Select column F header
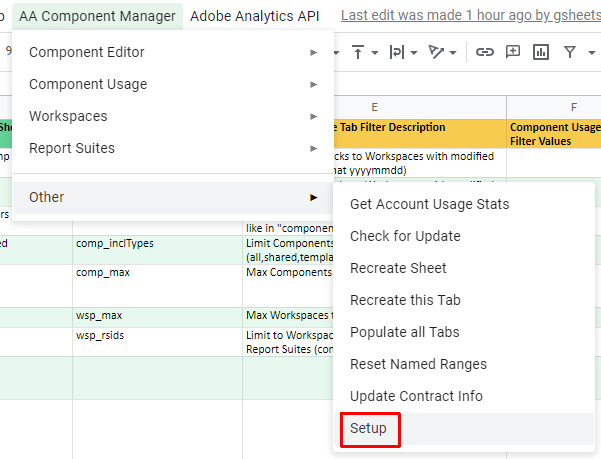601x459 pixels. coord(554,107)
